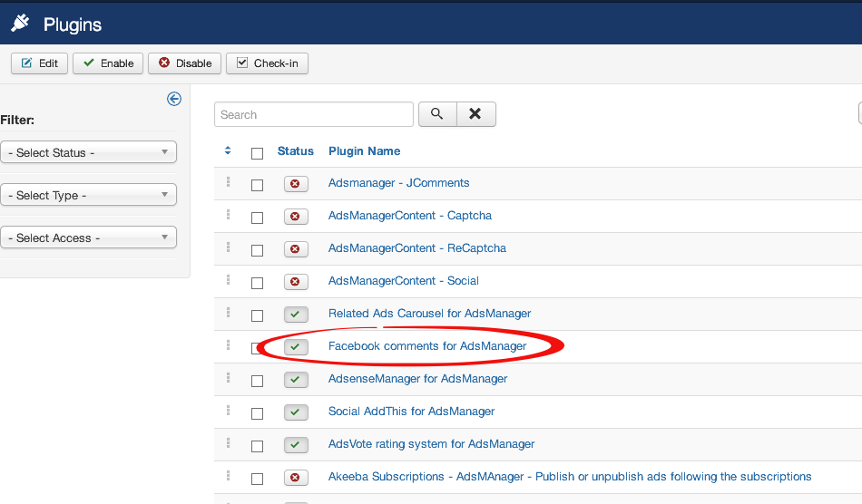This screenshot has height=504, width=862.
Task: Click drag handle of AdsManagerContent - Captcha row
Action: click(228, 214)
